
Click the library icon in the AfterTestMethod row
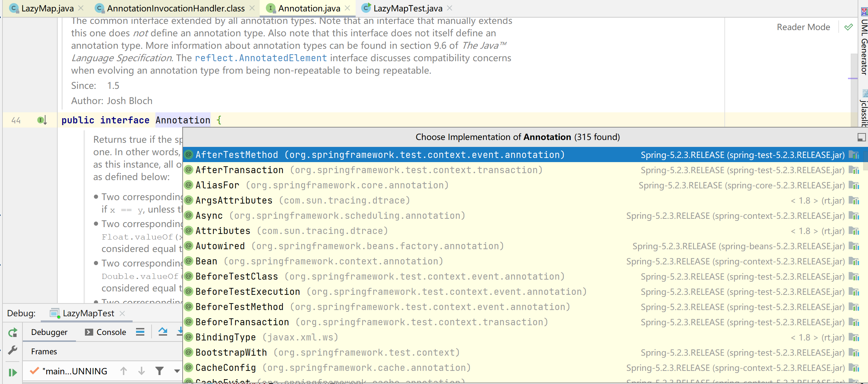[854, 155]
